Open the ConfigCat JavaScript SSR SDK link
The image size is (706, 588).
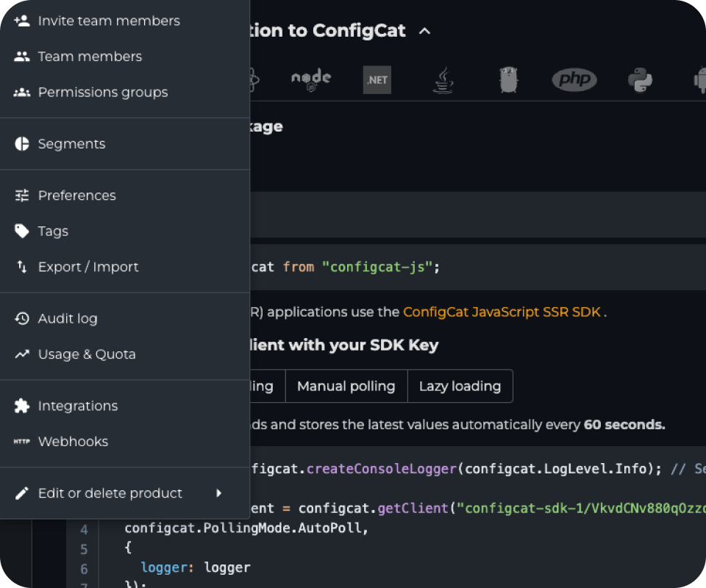[x=502, y=312]
